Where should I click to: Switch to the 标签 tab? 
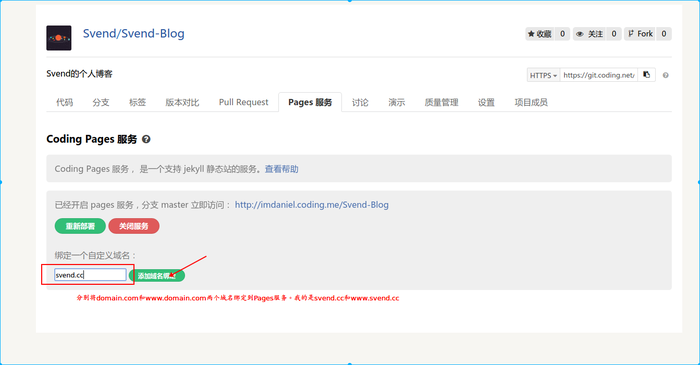138,102
